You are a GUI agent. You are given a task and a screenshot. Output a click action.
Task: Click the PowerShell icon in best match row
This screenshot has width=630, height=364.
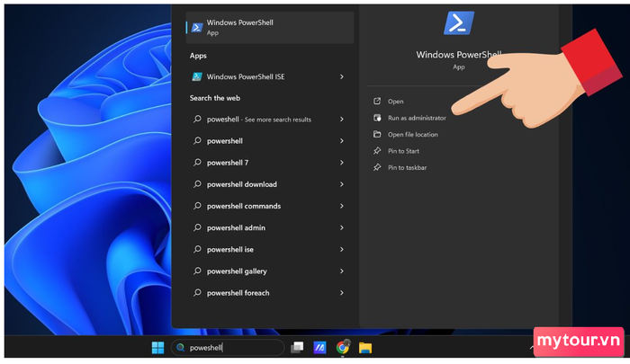(x=197, y=27)
